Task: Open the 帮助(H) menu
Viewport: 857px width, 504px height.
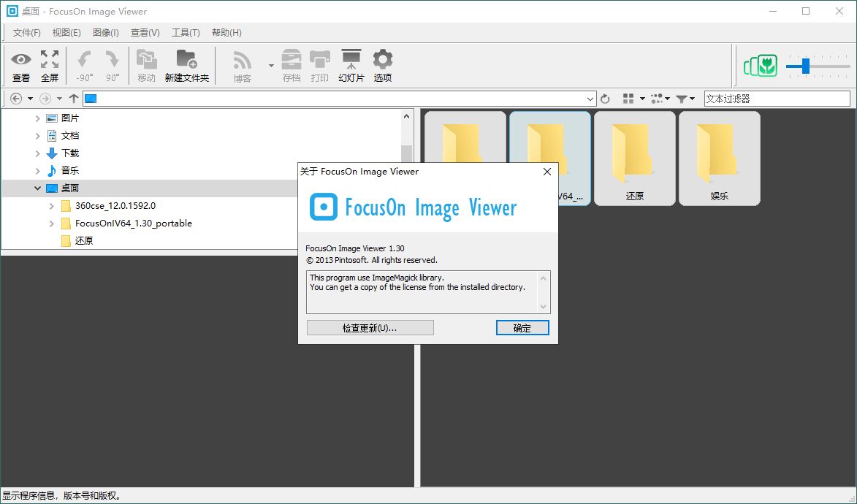Action: tap(226, 33)
